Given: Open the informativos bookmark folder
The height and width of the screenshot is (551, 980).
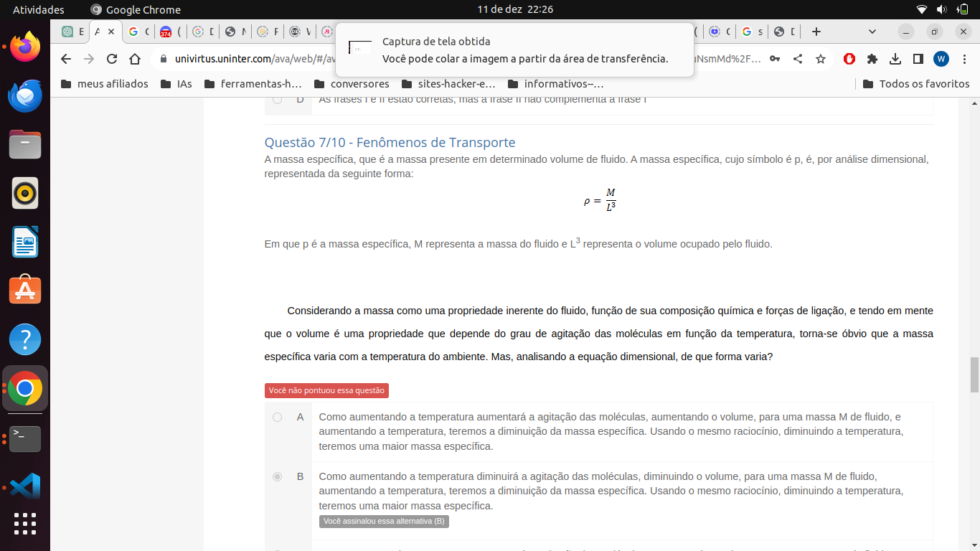Looking at the screenshot, I should tap(555, 84).
